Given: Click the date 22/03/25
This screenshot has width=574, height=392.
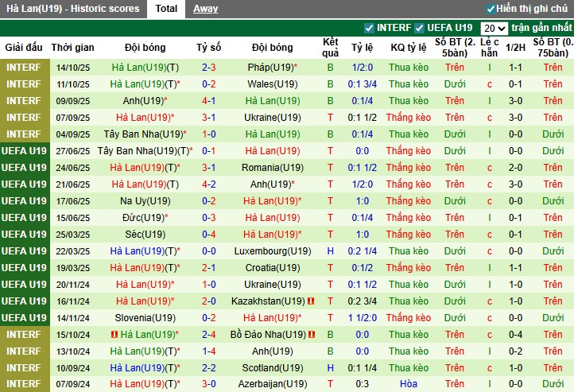Looking at the screenshot, I should (73, 251).
